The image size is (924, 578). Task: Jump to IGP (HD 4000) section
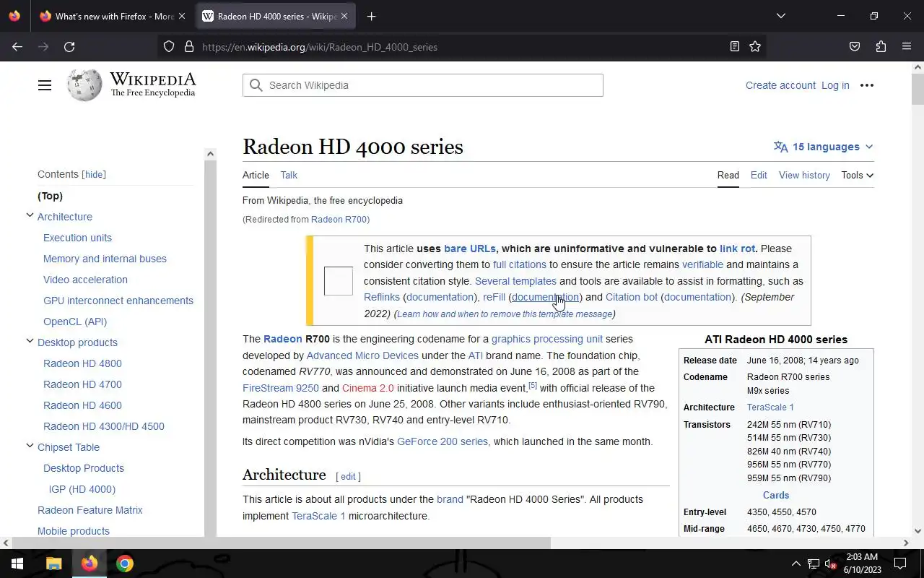pyautogui.click(x=82, y=489)
